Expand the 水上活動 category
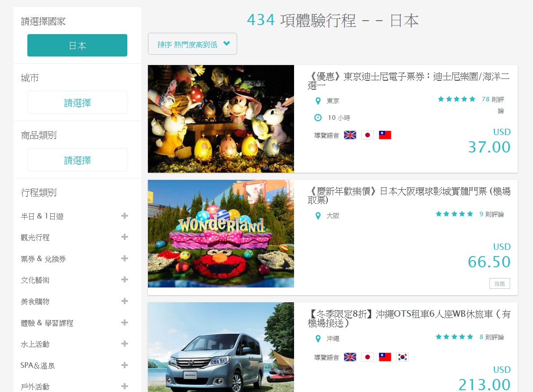This screenshot has width=533, height=392. [x=125, y=344]
